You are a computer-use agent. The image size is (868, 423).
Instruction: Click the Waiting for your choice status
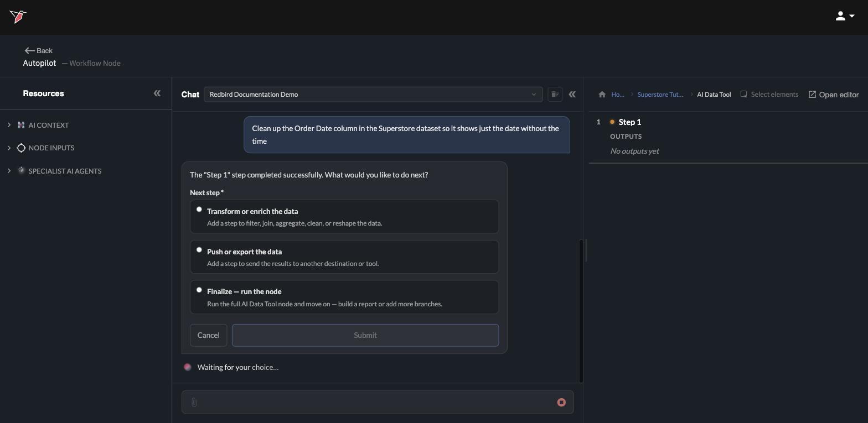238,367
